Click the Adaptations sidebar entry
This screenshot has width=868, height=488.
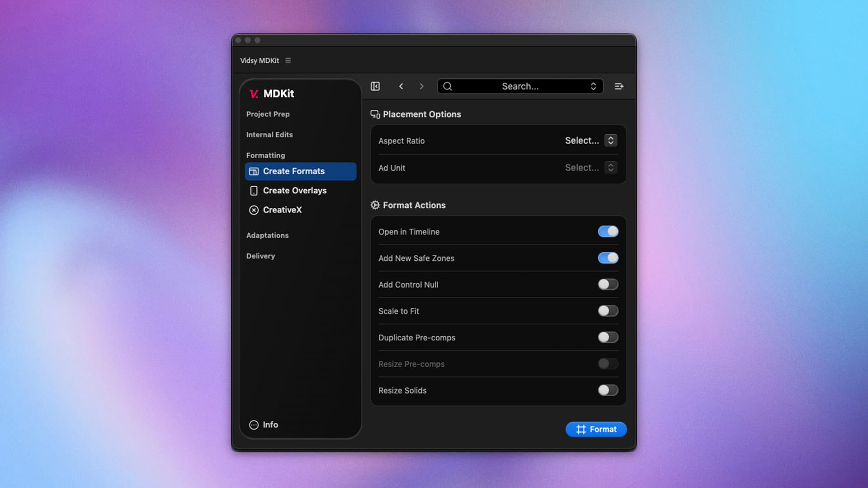pos(267,235)
